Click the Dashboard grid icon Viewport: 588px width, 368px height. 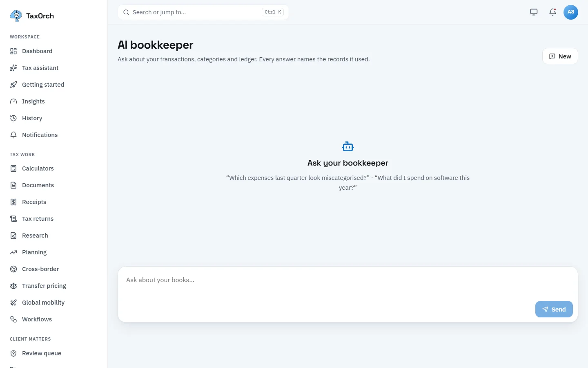click(13, 51)
